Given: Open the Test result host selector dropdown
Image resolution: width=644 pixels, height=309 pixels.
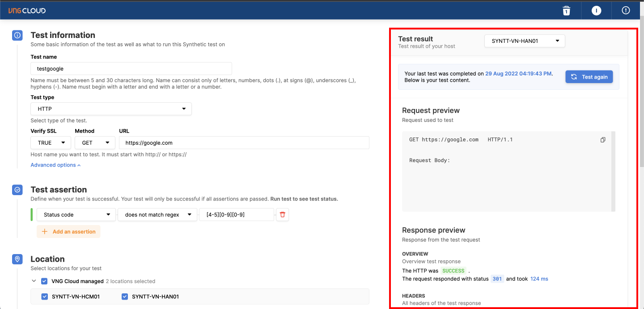Looking at the screenshot, I should (x=525, y=41).
